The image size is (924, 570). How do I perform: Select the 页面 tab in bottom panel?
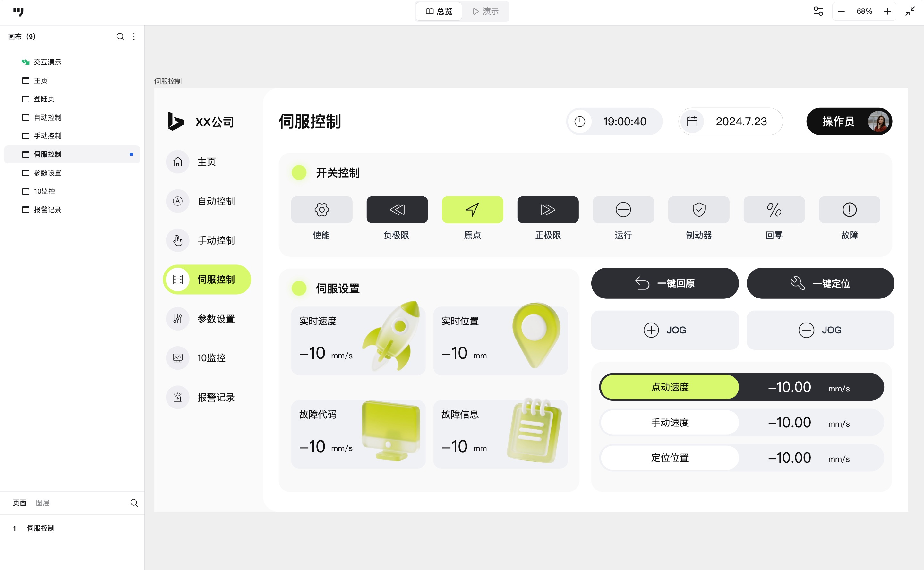[20, 503]
